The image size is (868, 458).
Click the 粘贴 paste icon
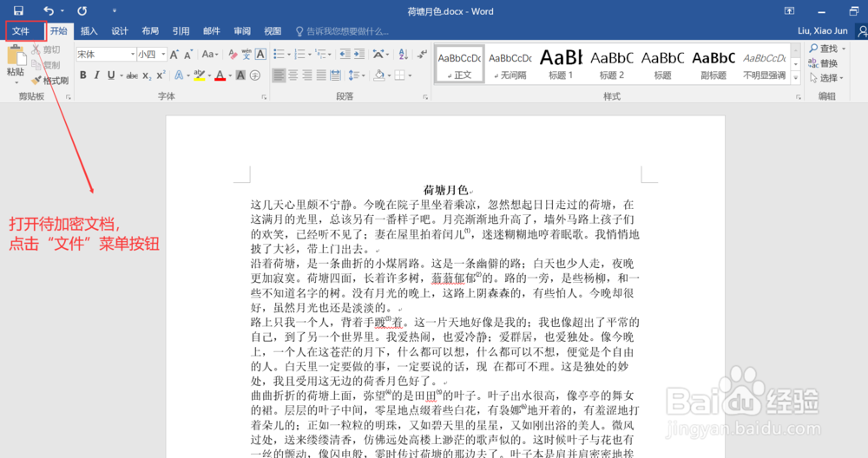point(16,57)
